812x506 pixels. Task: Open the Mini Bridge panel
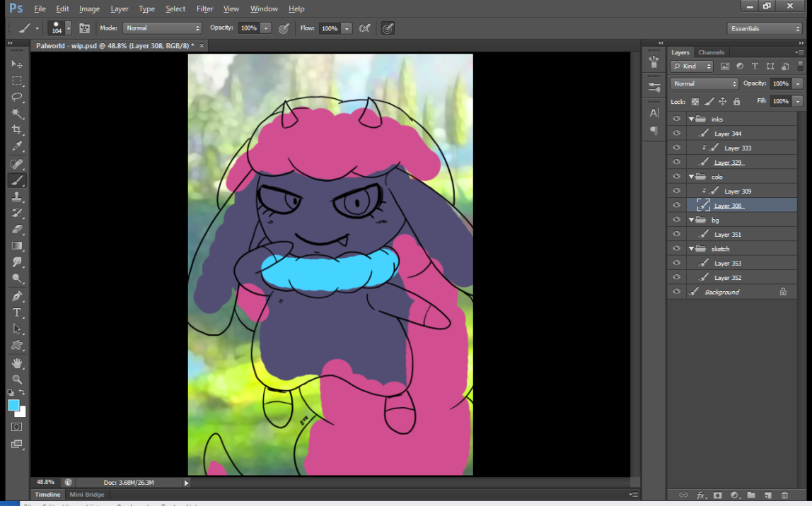[86, 495]
